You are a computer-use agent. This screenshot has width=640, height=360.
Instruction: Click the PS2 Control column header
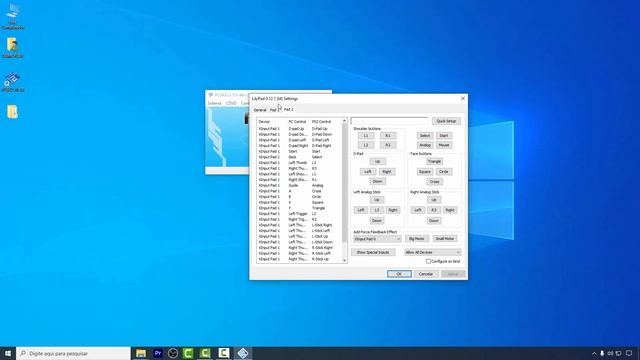[x=322, y=122]
